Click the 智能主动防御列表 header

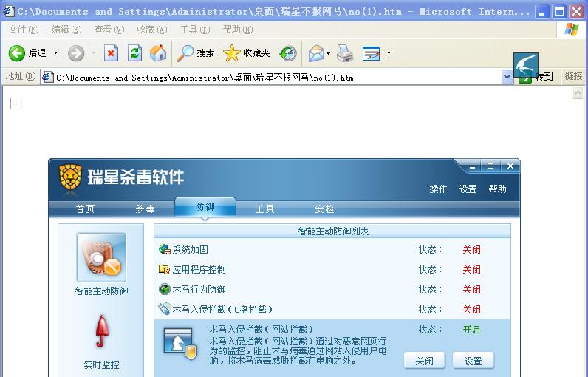[333, 231]
